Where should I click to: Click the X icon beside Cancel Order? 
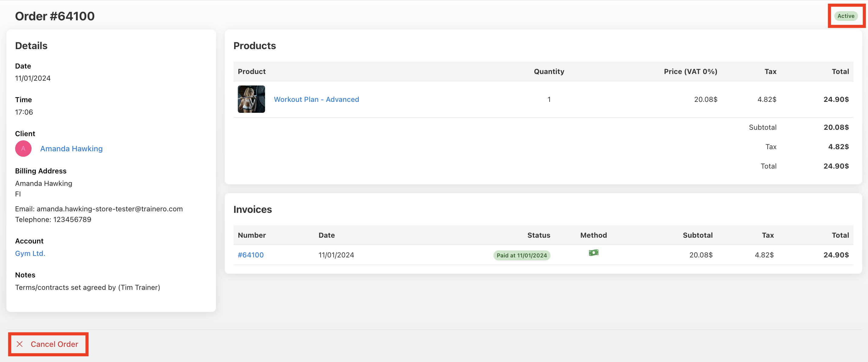tap(20, 344)
